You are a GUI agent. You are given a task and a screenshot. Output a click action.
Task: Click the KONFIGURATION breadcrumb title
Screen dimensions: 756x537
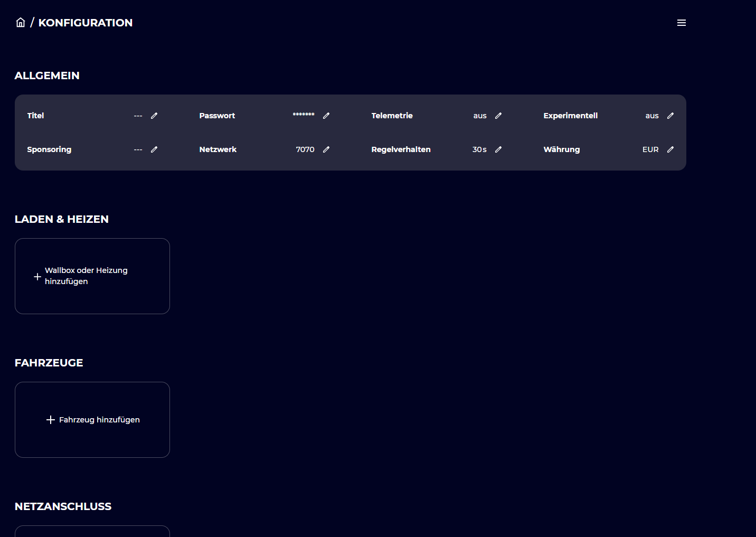tap(86, 23)
